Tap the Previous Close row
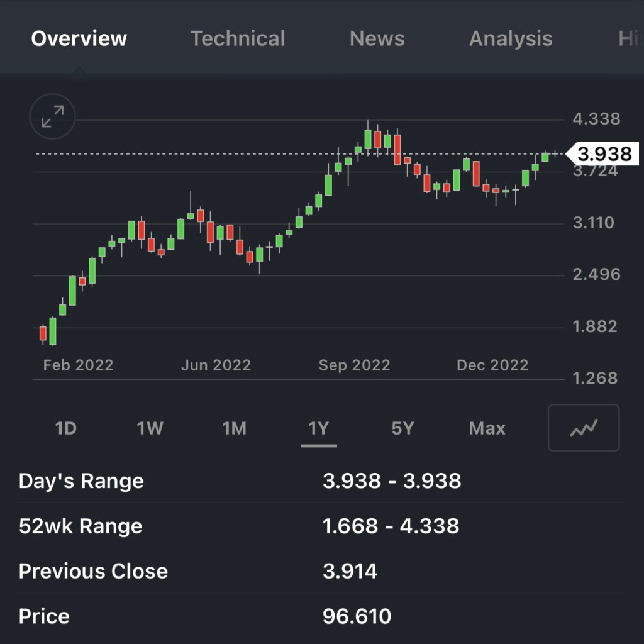 (322, 571)
